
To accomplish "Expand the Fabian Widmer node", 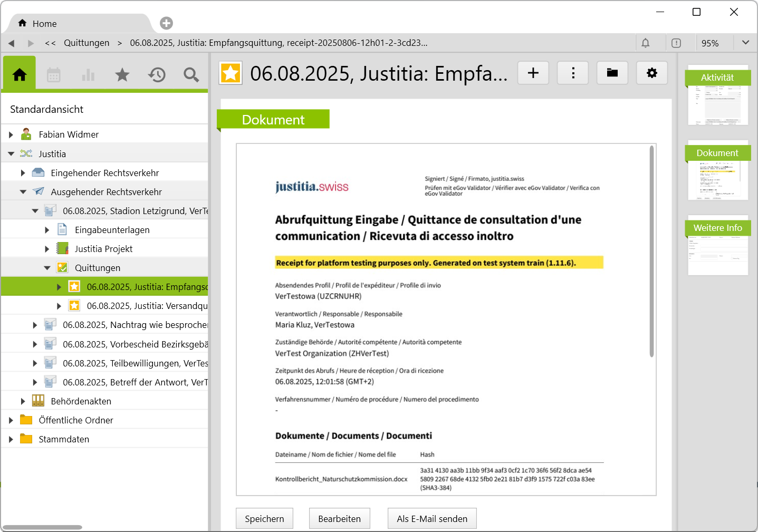I will pyautogui.click(x=11, y=135).
